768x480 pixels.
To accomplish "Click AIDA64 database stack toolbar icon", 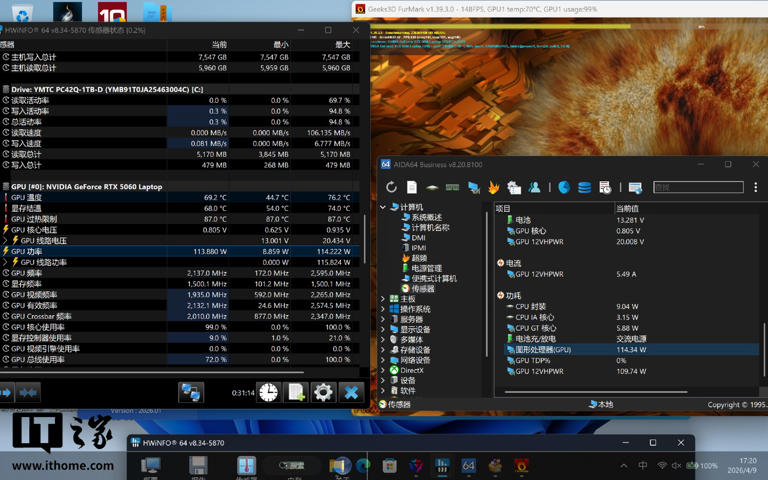I will (x=584, y=187).
